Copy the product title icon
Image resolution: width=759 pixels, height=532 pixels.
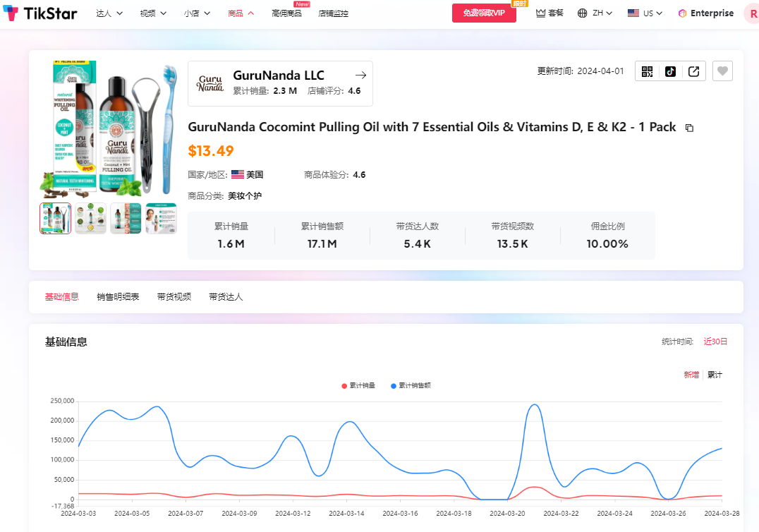(689, 128)
